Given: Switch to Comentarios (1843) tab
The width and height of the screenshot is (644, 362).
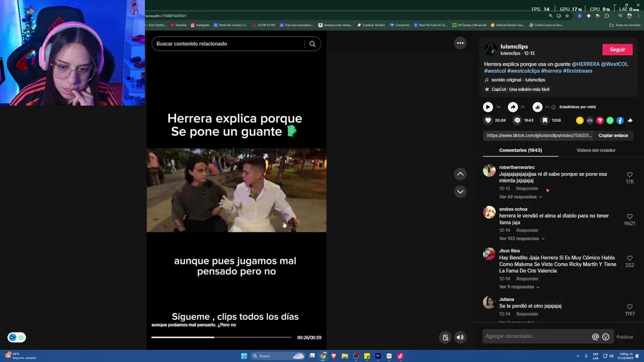Looking at the screenshot, I should pos(520,150).
